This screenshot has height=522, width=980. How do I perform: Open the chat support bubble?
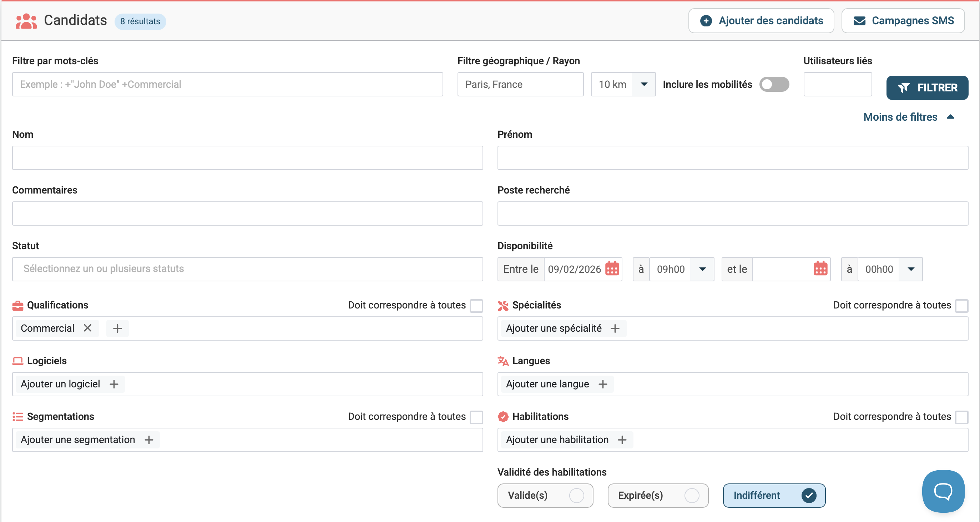[943, 491]
